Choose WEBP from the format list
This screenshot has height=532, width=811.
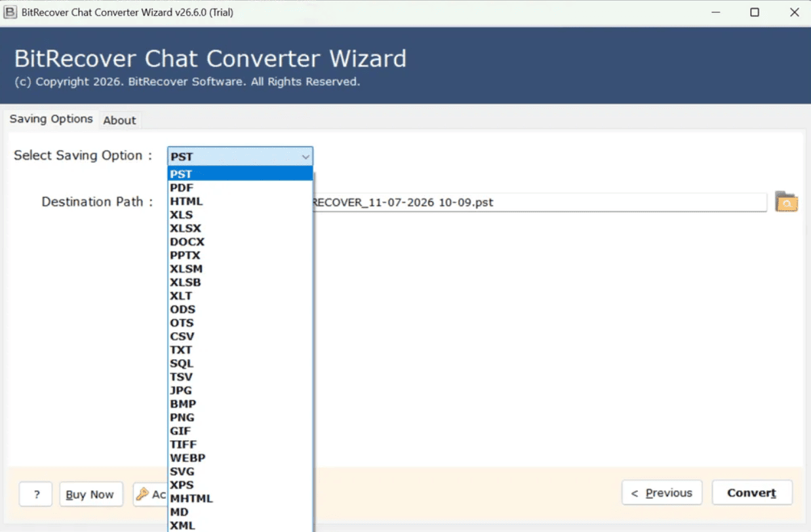[240, 458]
